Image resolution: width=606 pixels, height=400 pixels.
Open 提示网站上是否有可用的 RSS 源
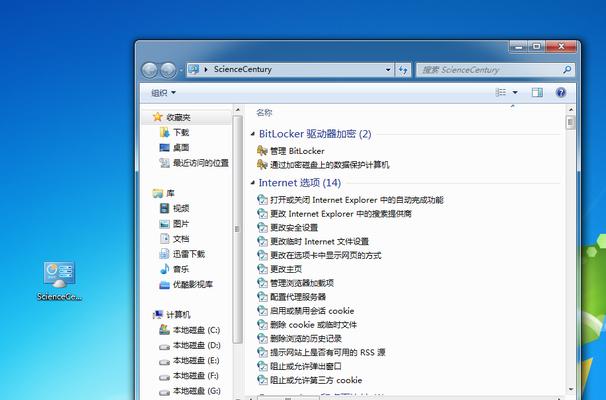pyautogui.click(x=321, y=352)
